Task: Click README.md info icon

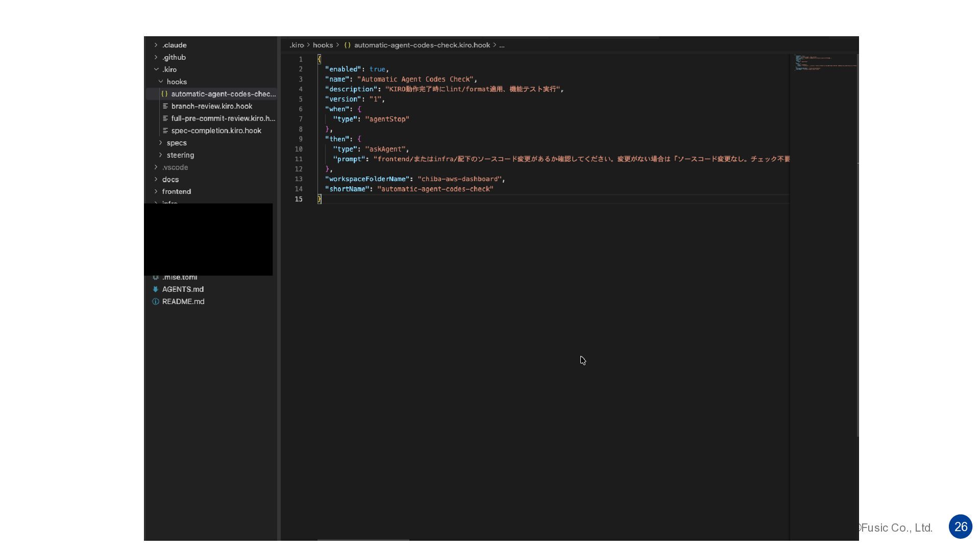Action: pos(156,302)
